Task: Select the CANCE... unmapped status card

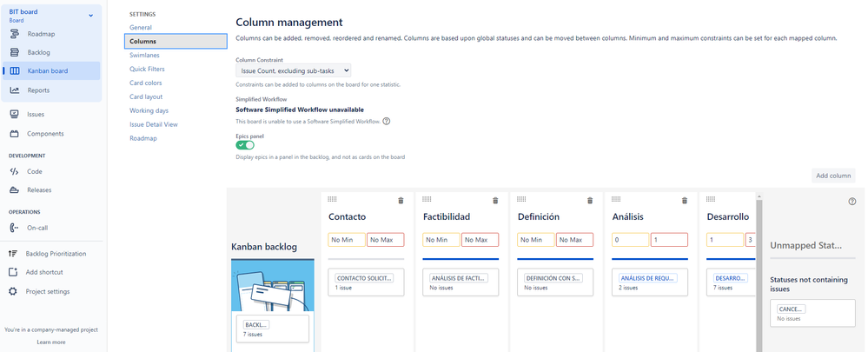Action: click(812, 313)
